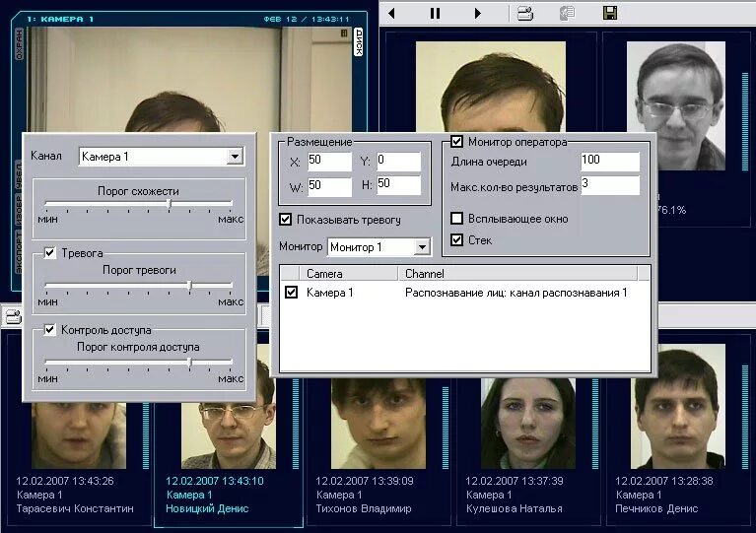The width and height of the screenshot is (756, 533).
Task: Click the Channel column header
Action: click(x=517, y=274)
